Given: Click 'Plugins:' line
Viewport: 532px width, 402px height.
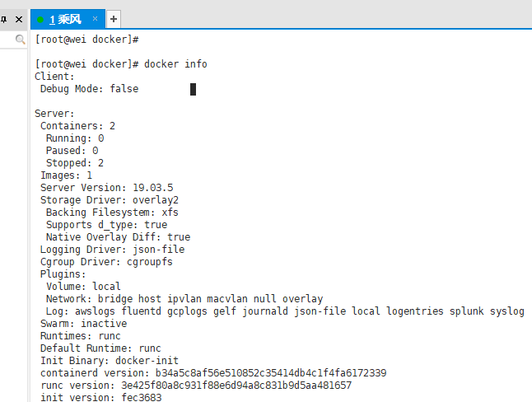Looking at the screenshot, I should tap(63, 274).
